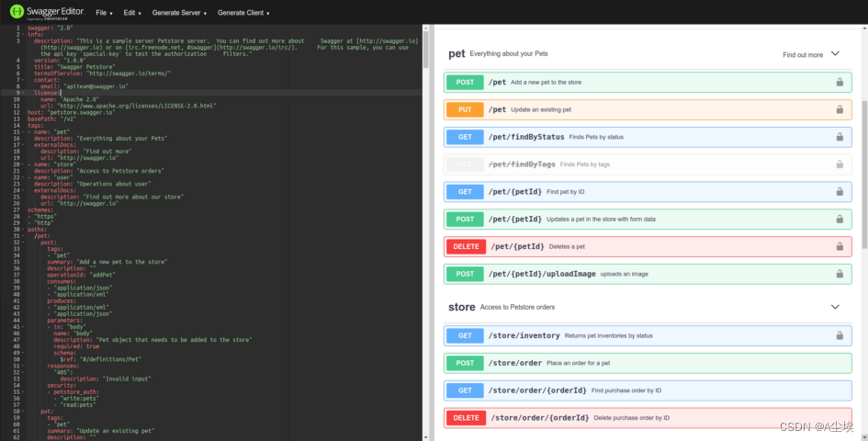Screen dimensions: 868x441
Task: Expand the /pet/{petId}/uploadImage operation
Action: [648, 274]
